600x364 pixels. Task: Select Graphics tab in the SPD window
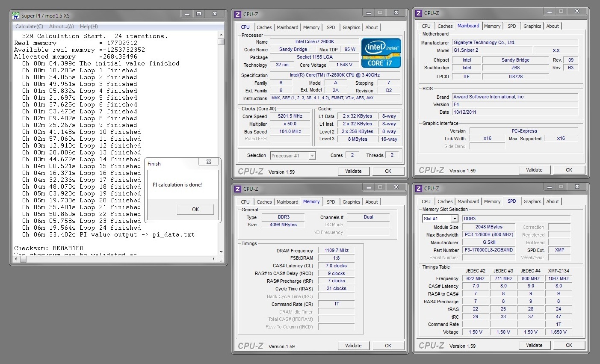click(x=532, y=201)
